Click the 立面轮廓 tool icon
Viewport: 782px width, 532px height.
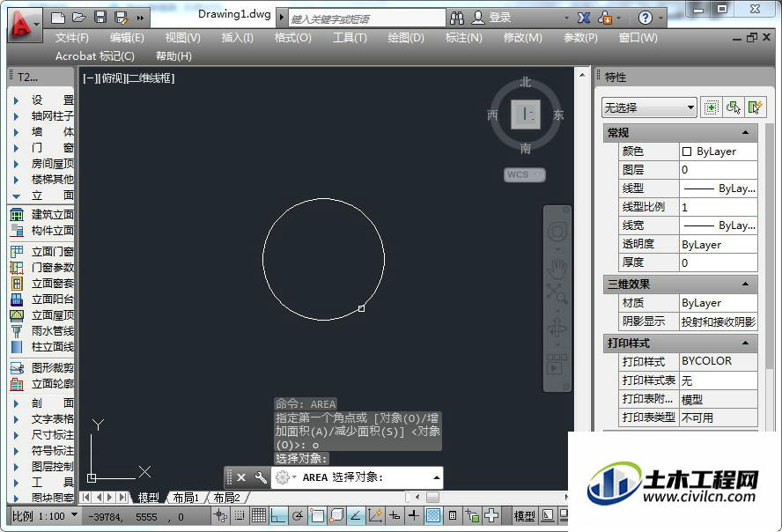(x=17, y=384)
